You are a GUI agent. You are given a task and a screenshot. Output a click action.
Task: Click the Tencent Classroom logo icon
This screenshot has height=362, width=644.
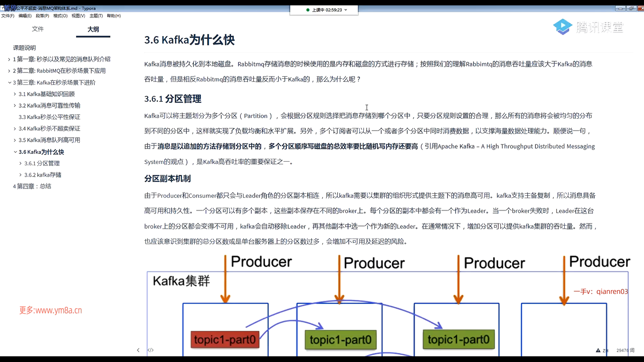(562, 27)
